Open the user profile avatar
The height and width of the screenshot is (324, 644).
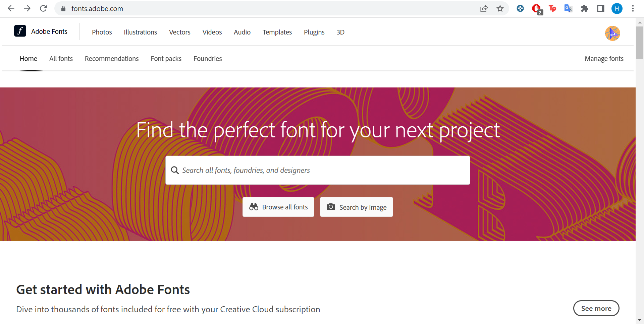612,33
